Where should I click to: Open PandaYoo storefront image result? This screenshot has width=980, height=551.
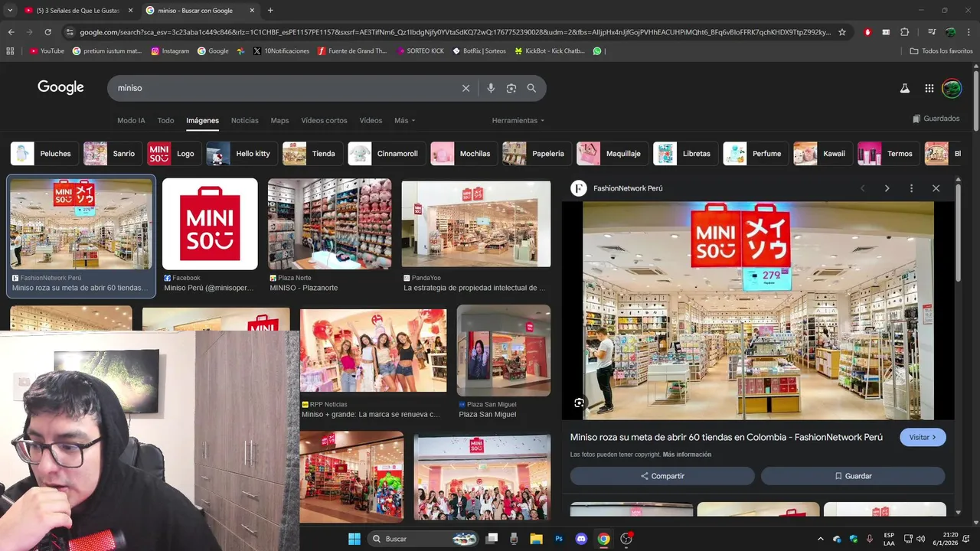475,223
